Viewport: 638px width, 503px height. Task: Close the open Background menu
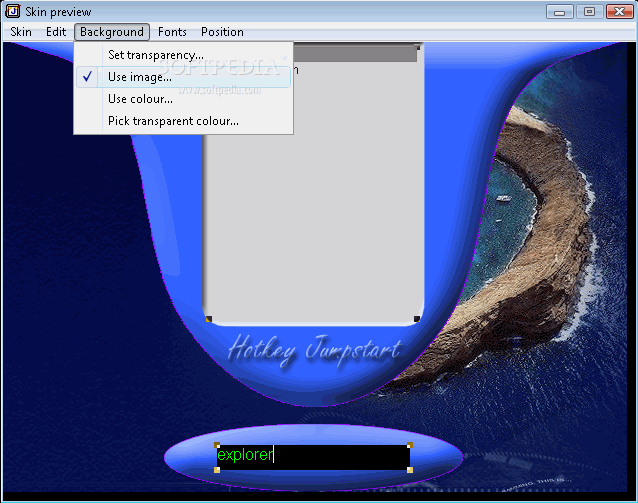[x=112, y=32]
